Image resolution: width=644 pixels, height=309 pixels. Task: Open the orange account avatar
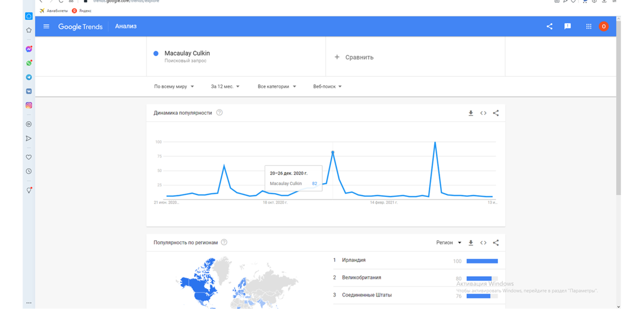(604, 26)
